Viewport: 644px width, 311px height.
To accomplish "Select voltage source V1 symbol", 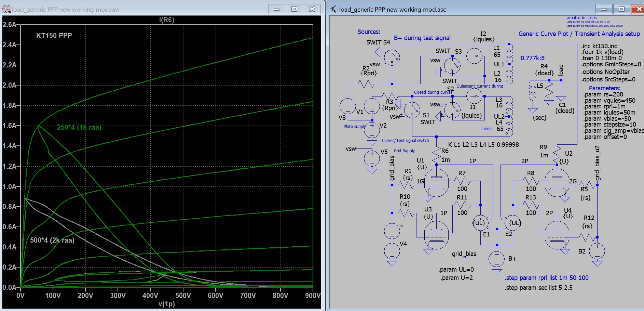I will pos(372,106).
